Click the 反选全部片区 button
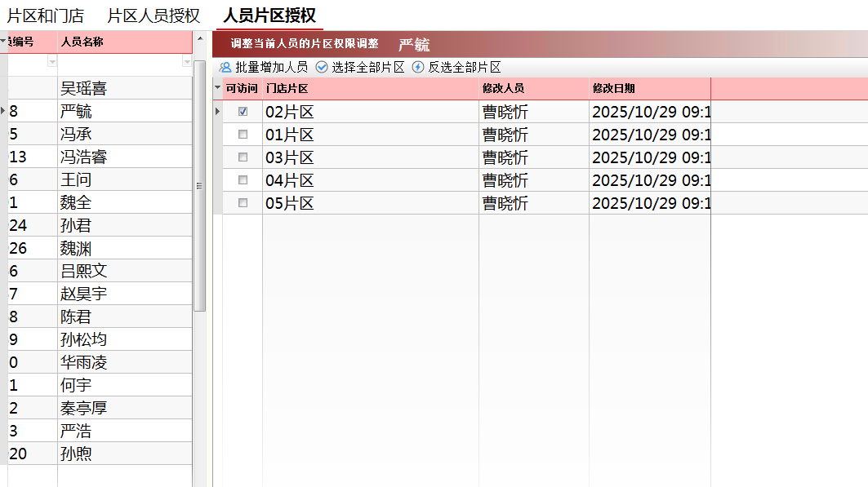Viewport: 868px width, 487px height. 456,68
